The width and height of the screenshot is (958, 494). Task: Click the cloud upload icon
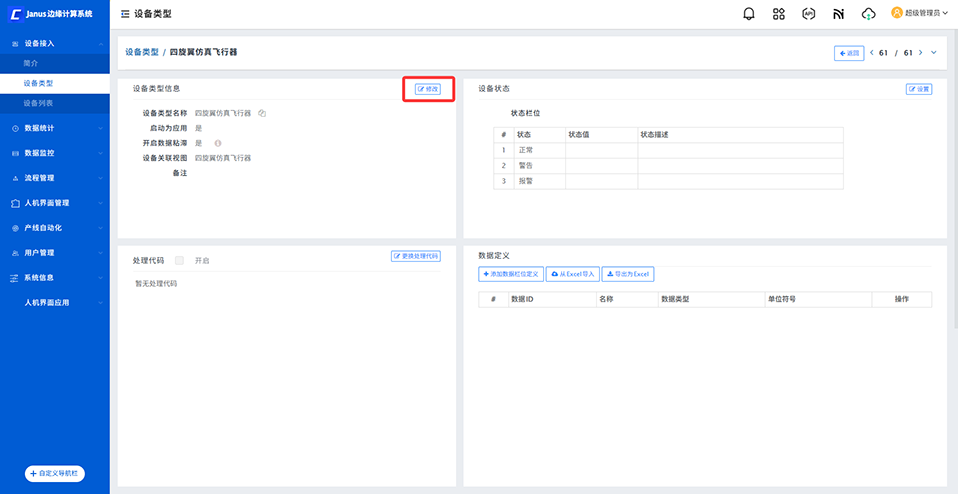pyautogui.click(x=868, y=14)
